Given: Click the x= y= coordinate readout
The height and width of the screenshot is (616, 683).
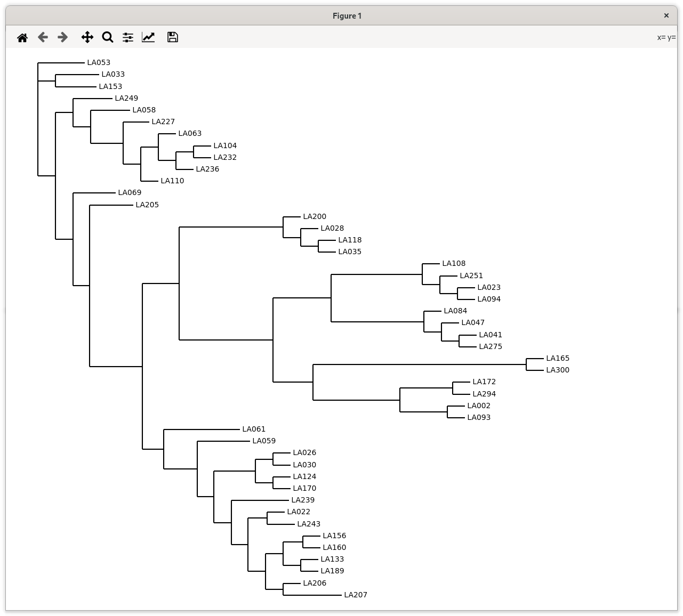Looking at the screenshot, I should (x=666, y=37).
